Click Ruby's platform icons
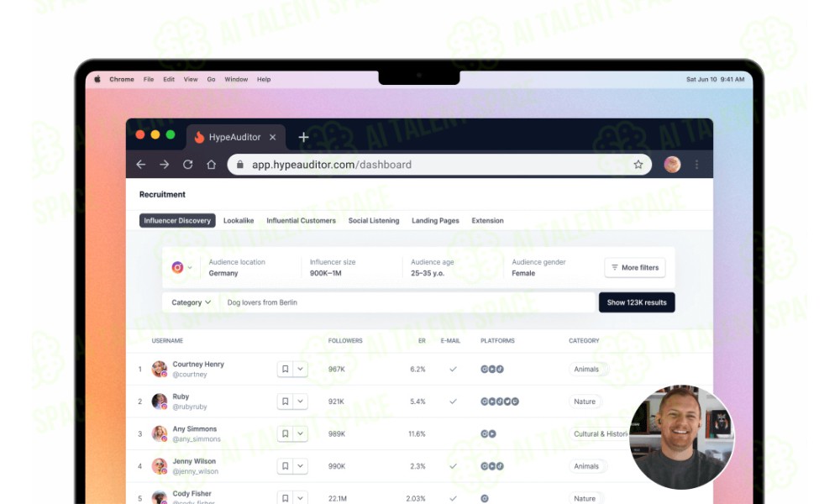 click(500, 402)
